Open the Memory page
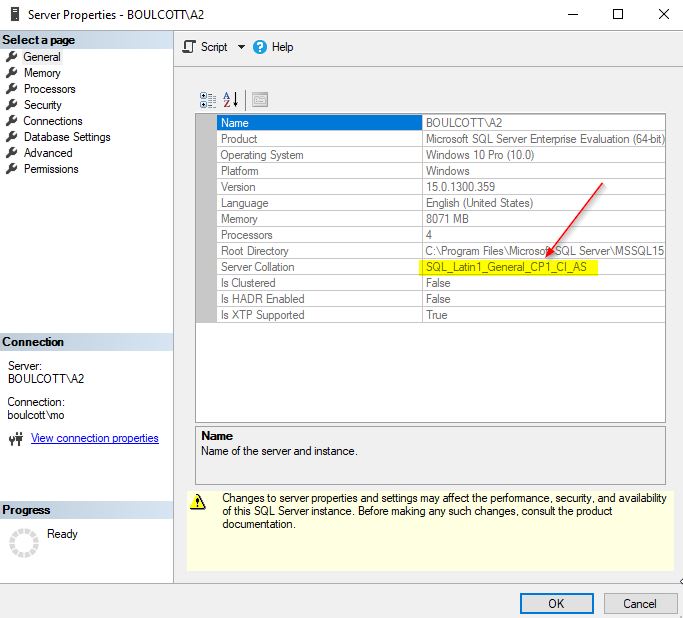The width and height of the screenshot is (683, 618). (42, 73)
